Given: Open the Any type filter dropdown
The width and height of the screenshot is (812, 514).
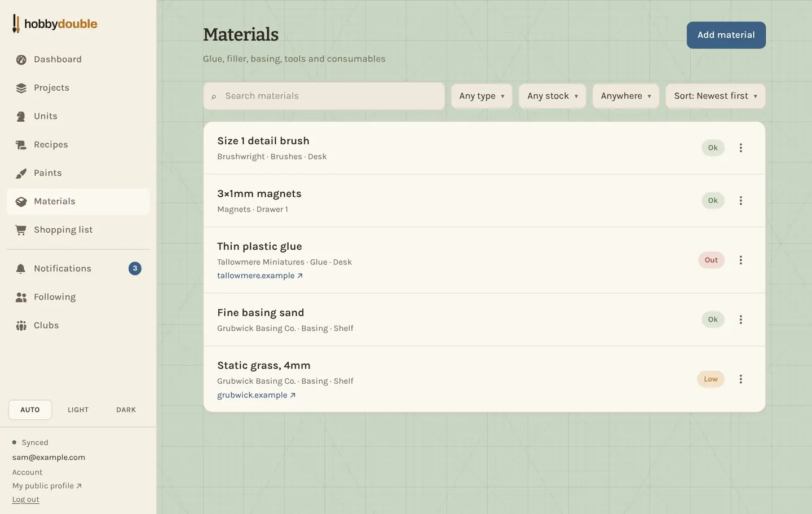Looking at the screenshot, I should pos(482,96).
